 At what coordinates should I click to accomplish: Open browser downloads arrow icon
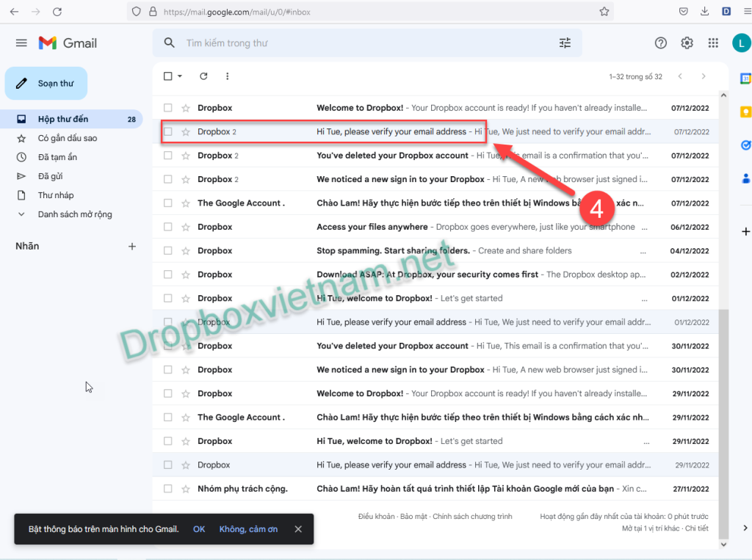click(704, 12)
